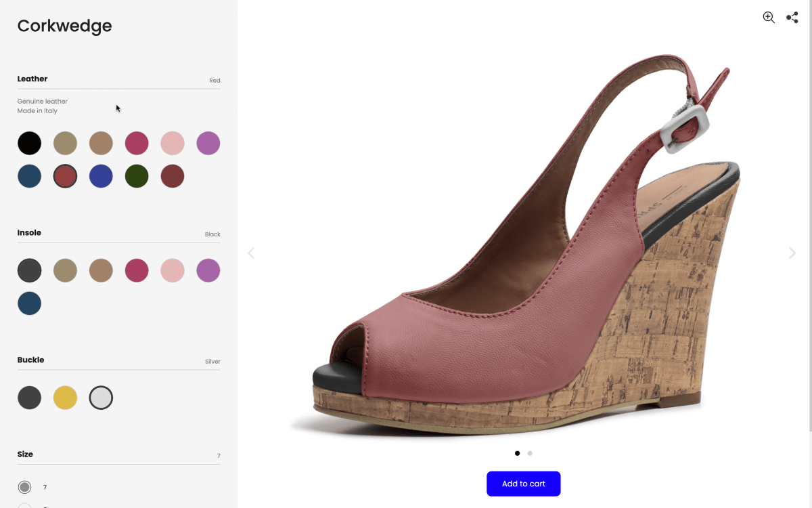
Task: Choose the gold buckle option
Action: point(66,398)
